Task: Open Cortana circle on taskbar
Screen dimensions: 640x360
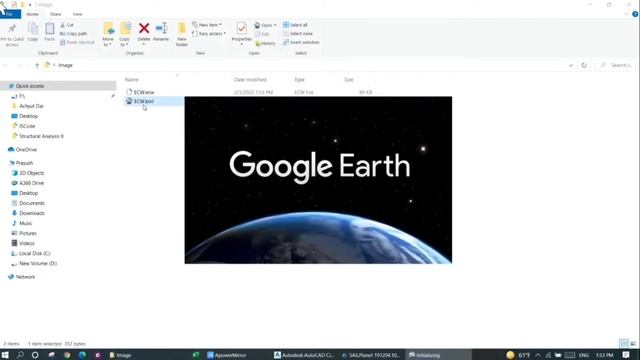Action: tap(35, 355)
